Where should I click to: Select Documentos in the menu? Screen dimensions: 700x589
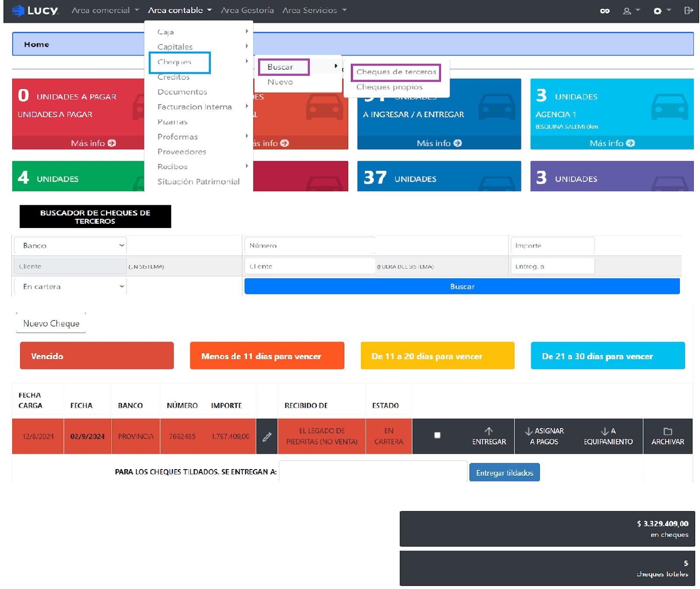182,91
